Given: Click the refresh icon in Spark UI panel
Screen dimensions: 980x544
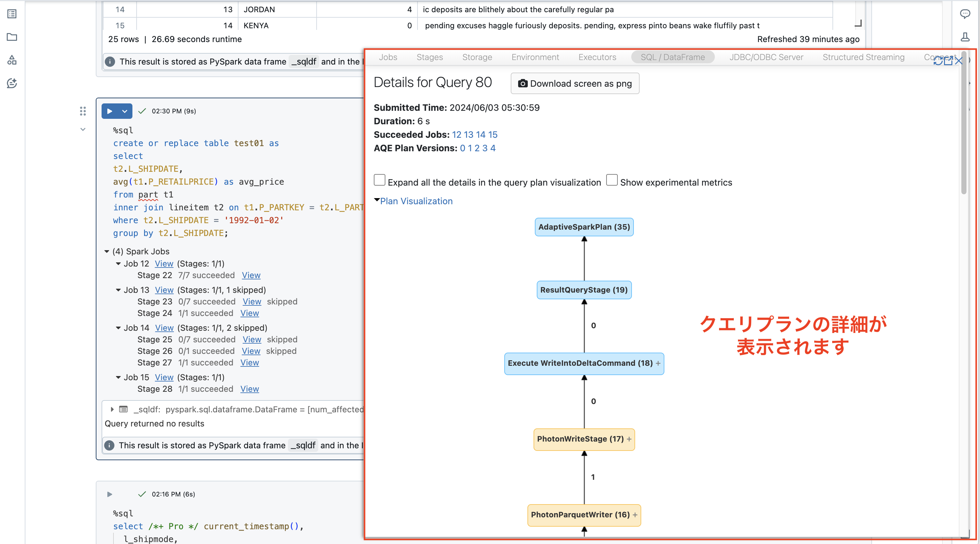Looking at the screenshot, I should (938, 61).
